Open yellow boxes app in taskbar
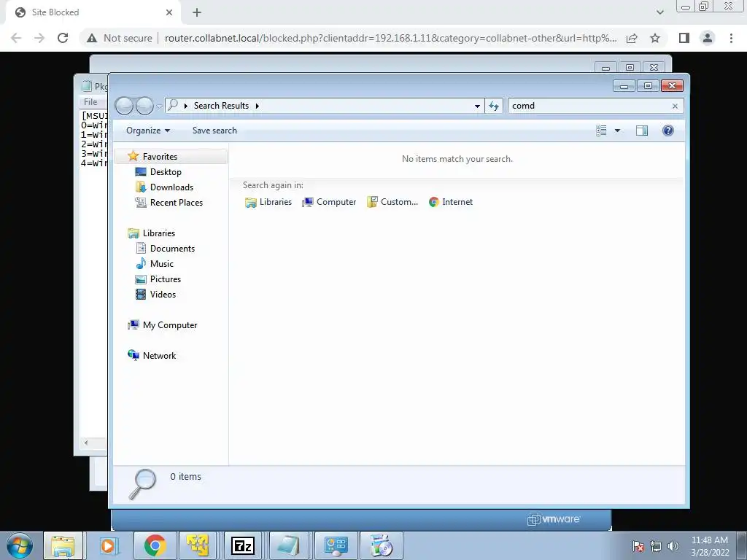Screen dimensions: 747x560 pyautogui.click(x=198, y=545)
